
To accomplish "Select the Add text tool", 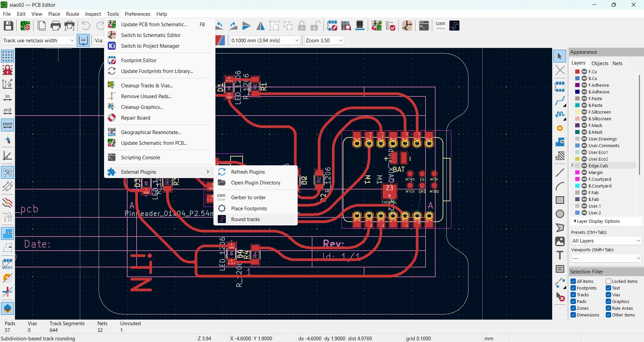I will tap(559, 255).
